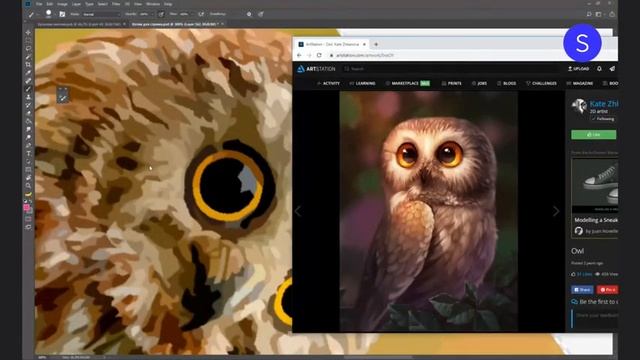Open the sneaker tutorial thumbnail
The height and width of the screenshot is (360, 640).
click(x=595, y=186)
